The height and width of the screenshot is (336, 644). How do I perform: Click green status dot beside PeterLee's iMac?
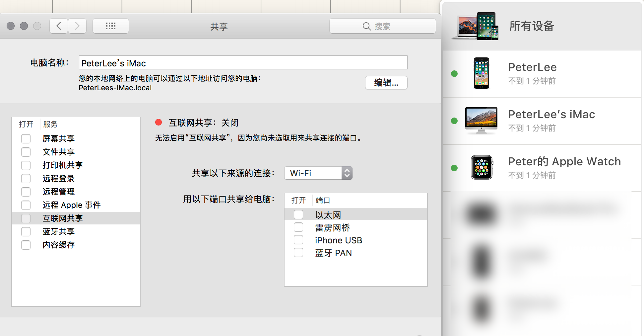[454, 121]
